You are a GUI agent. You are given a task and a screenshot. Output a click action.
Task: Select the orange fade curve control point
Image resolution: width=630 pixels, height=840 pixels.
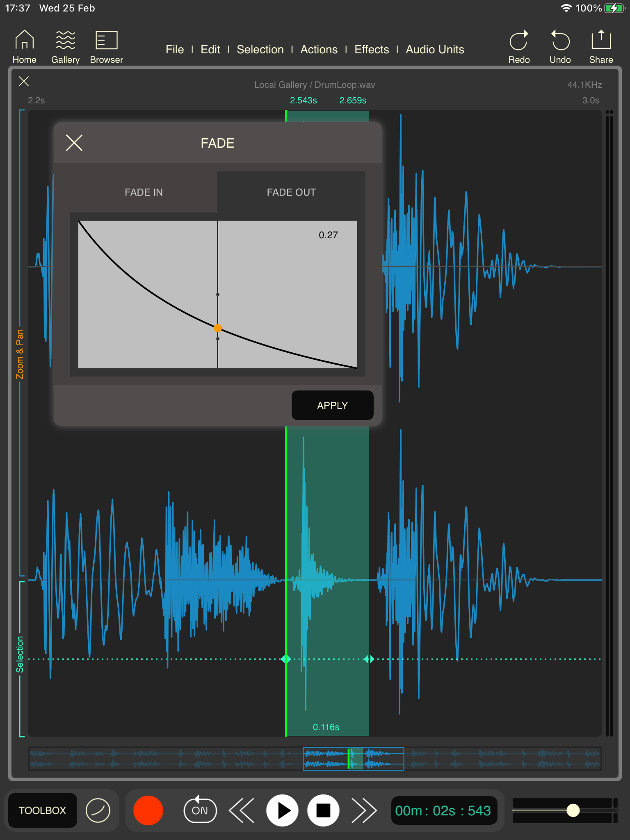(218, 328)
